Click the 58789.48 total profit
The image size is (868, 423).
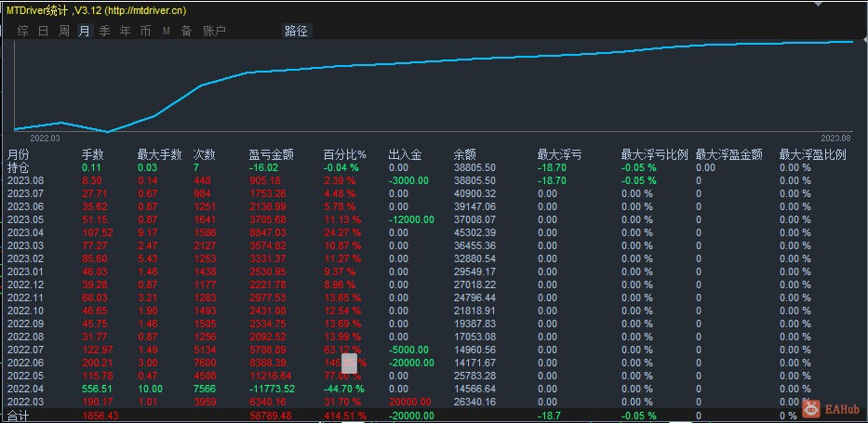tap(271, 415)
